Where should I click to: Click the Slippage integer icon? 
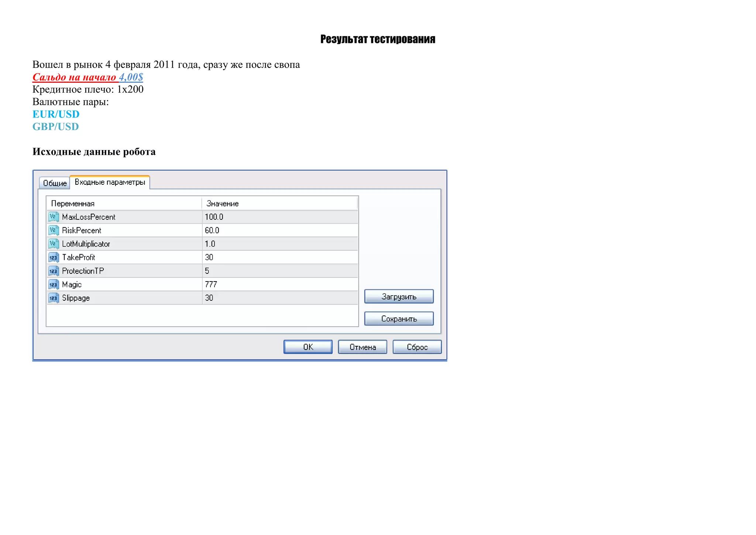point(54,298)
